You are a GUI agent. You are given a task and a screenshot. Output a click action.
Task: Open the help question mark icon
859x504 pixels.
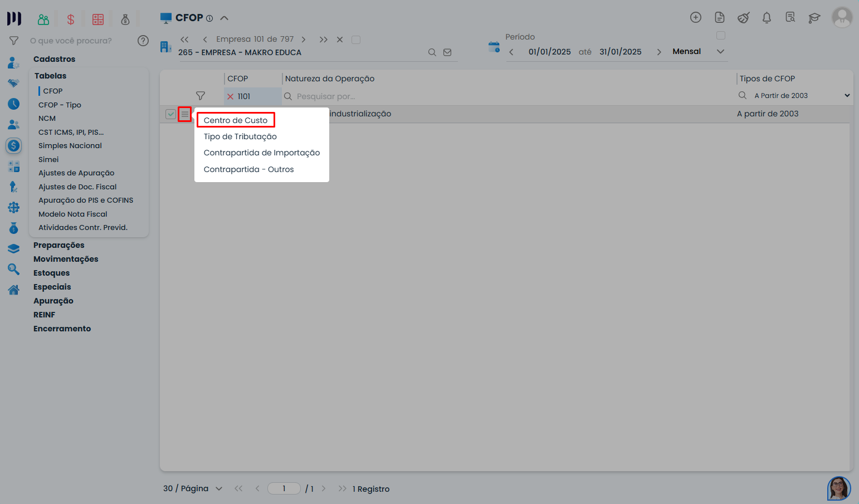[143, 41]
